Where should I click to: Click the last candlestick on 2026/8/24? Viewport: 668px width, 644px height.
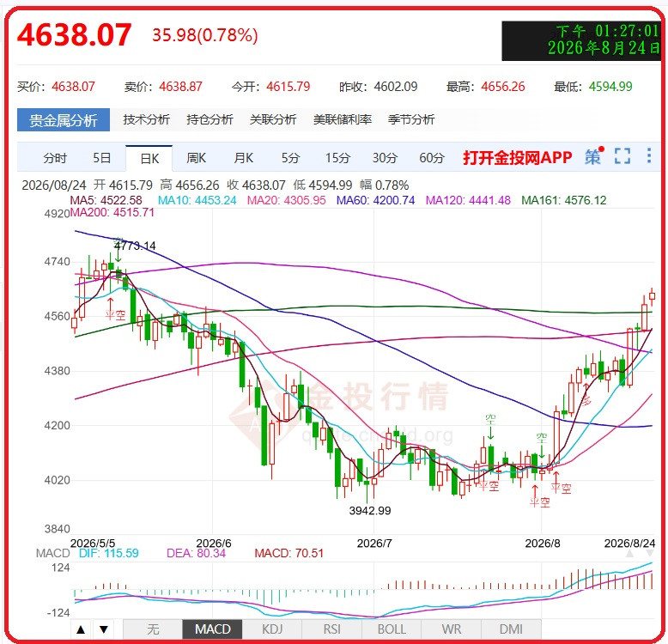click(x=652, y=296)
